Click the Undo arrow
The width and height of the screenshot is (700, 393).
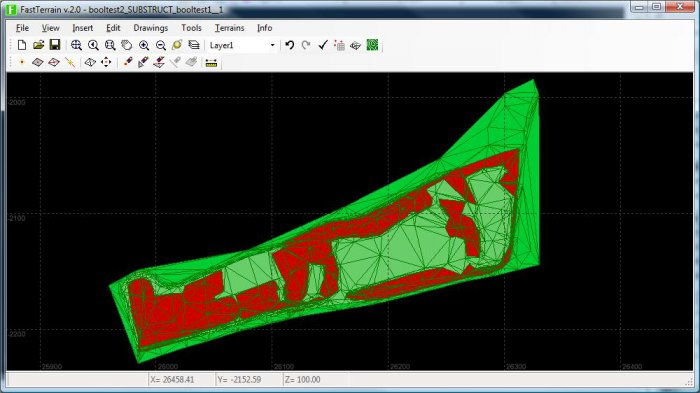pos(289,45)
